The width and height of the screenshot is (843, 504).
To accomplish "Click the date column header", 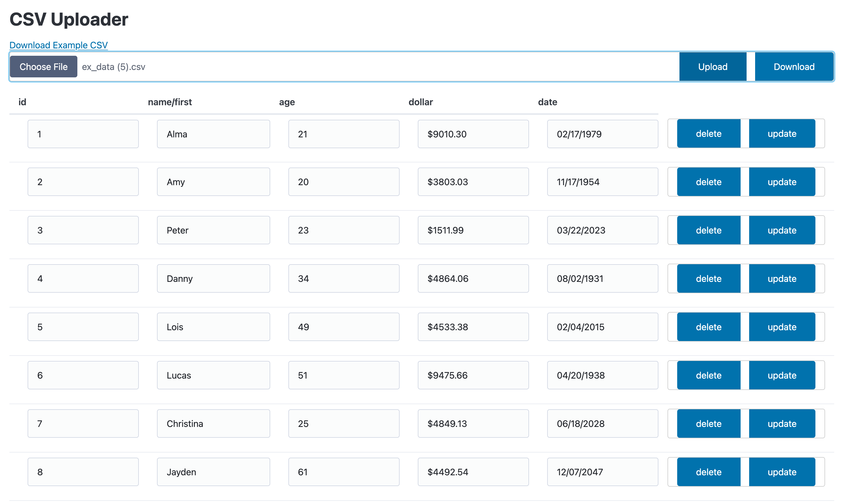I will pos(547,102).
